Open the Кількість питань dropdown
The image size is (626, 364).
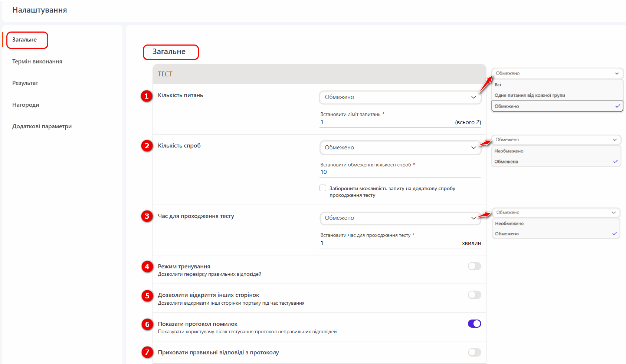[400, 97]
